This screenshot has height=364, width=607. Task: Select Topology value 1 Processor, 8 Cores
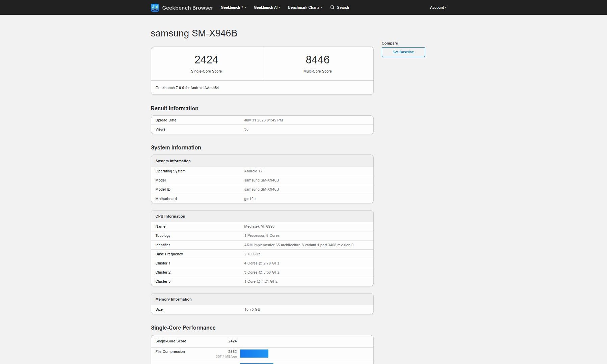[x=262, y=235]
